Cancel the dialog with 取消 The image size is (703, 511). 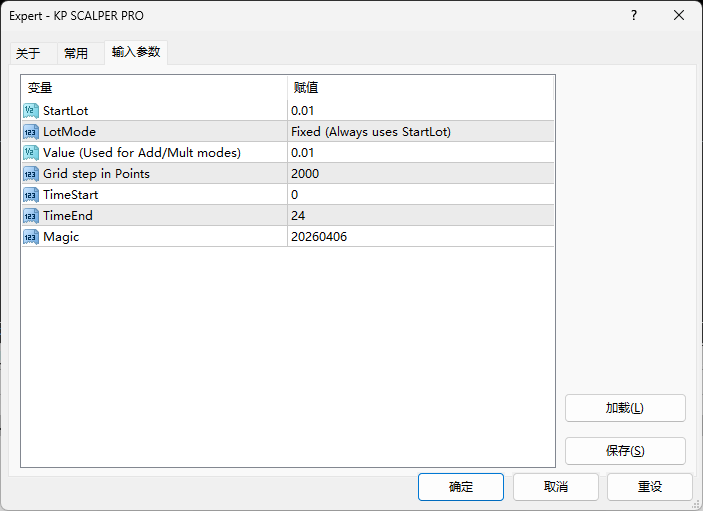(556, 487)
